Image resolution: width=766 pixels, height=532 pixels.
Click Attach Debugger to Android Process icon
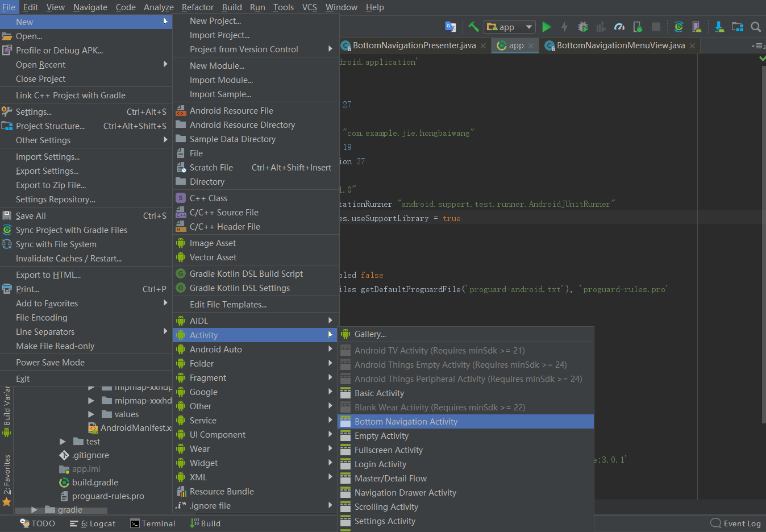[x=638, y=27]
